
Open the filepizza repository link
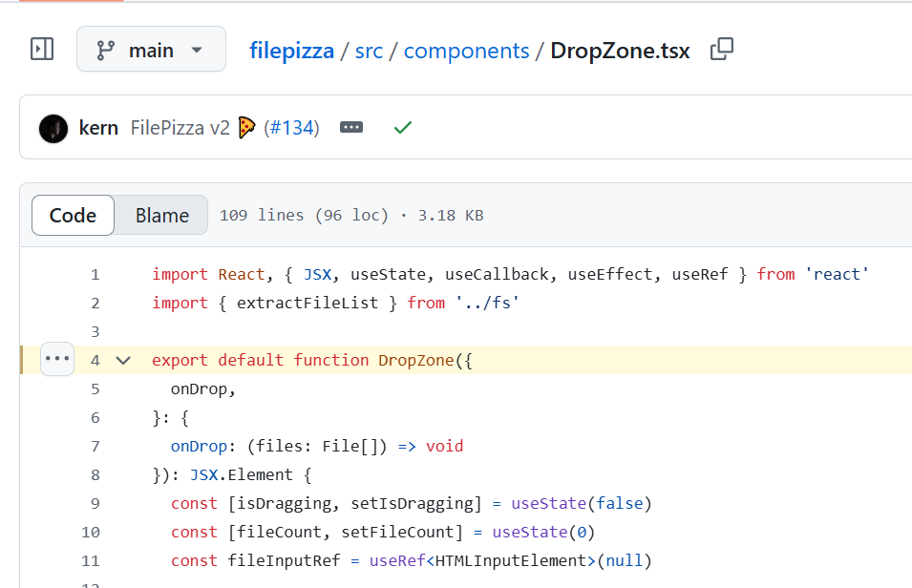[291, 51]
